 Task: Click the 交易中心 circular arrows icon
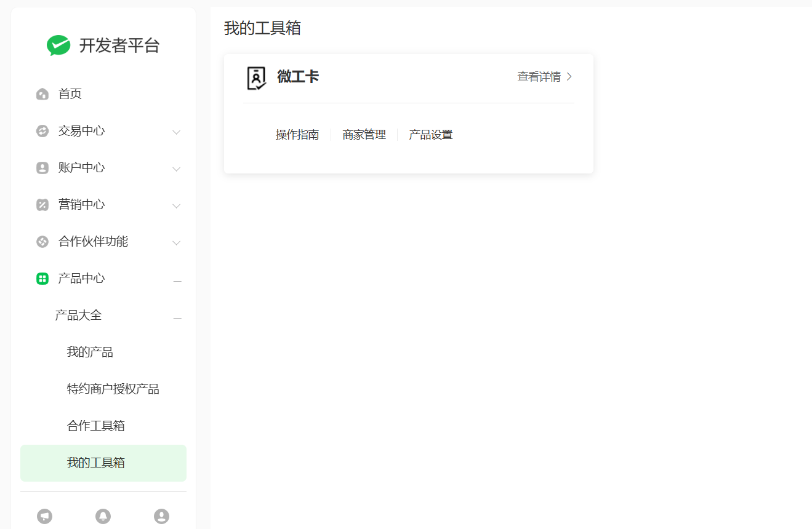42,131
